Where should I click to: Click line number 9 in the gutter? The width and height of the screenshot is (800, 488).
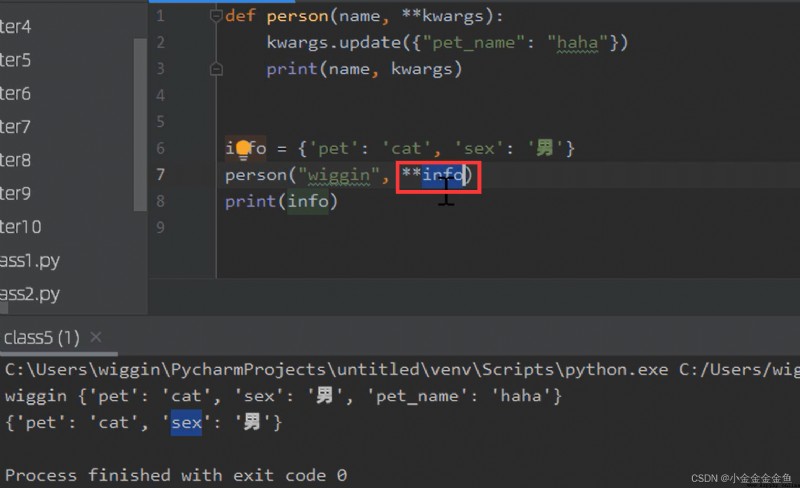click(x=160, y=228)
